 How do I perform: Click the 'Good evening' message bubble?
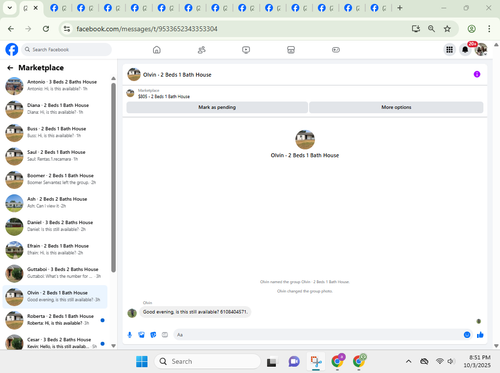tap(195, 312)
